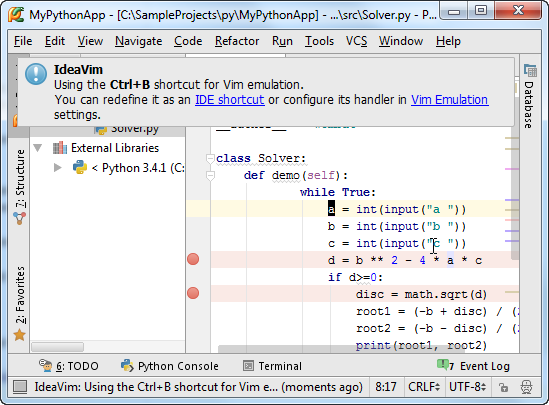Open the VCS menu
This screenshot has width=549, height=405.
[356, 41]
